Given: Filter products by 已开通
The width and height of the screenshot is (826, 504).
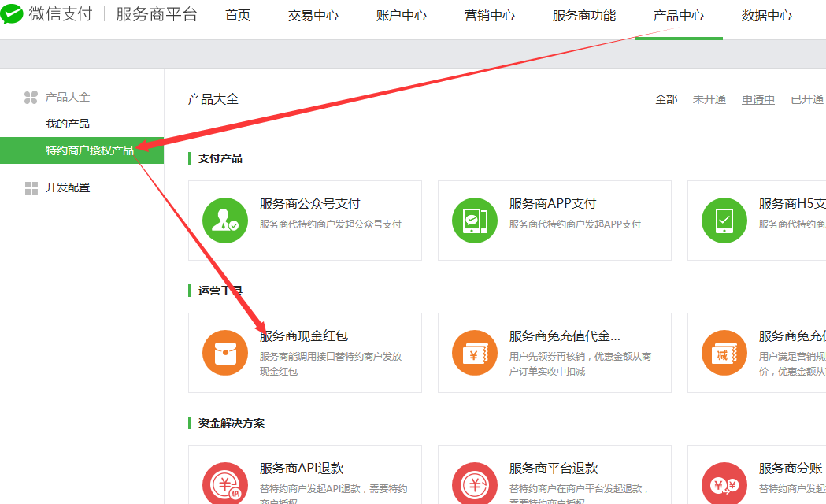Looking at the screenshot, I should [x=807, y=99].
